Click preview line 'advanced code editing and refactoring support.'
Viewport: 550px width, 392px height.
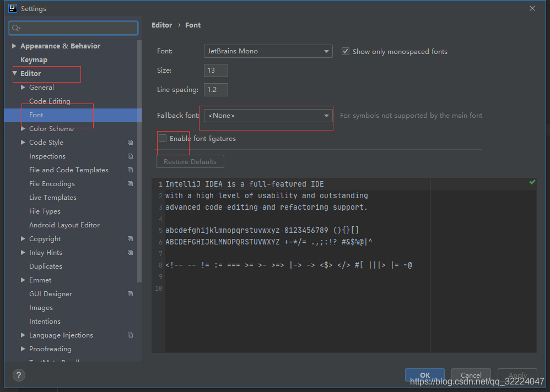click(266, 207)
